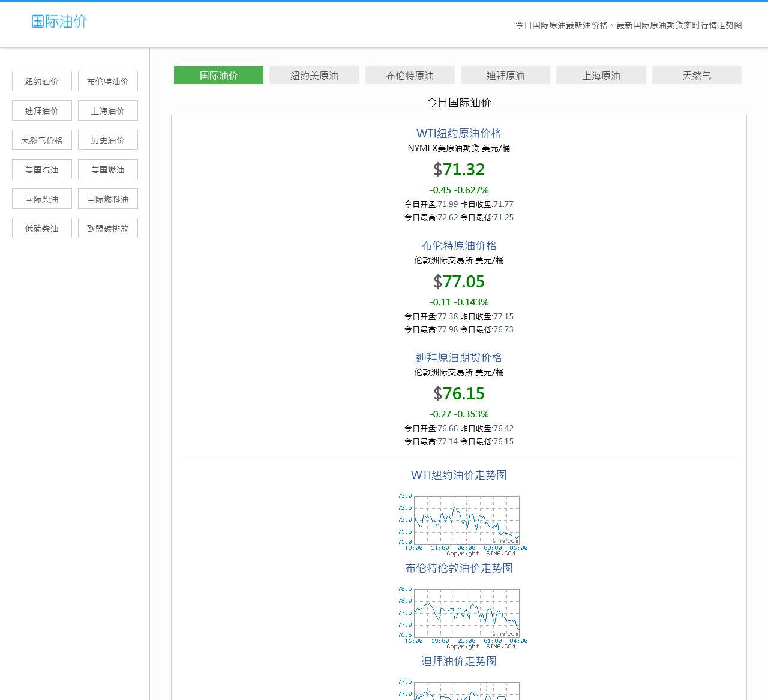Open the 迪拜原油 tab
The height and width of the screenshot is (700, 768).
coord(505,76)
